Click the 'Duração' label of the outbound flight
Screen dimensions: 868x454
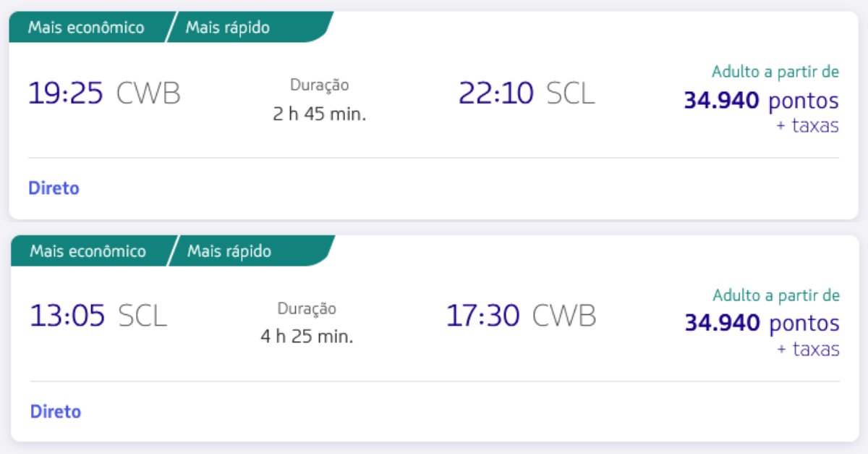[x=320, y=85]
